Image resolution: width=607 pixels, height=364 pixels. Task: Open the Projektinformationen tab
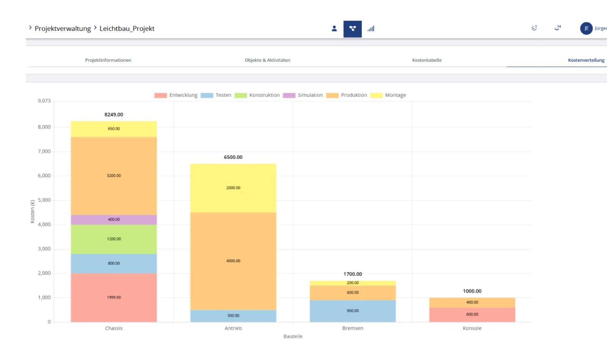(108, 60)
